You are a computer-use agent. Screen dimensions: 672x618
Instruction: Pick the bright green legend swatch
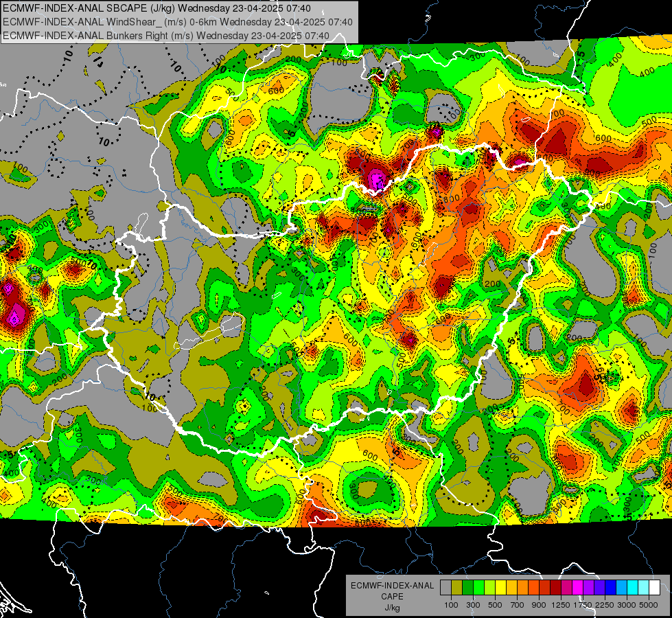pos(478,588)
